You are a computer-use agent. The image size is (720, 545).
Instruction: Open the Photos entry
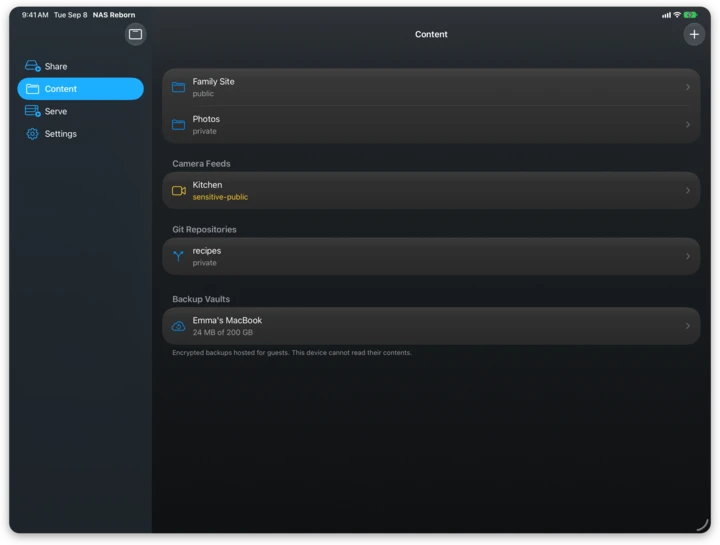tap(431, 125)
